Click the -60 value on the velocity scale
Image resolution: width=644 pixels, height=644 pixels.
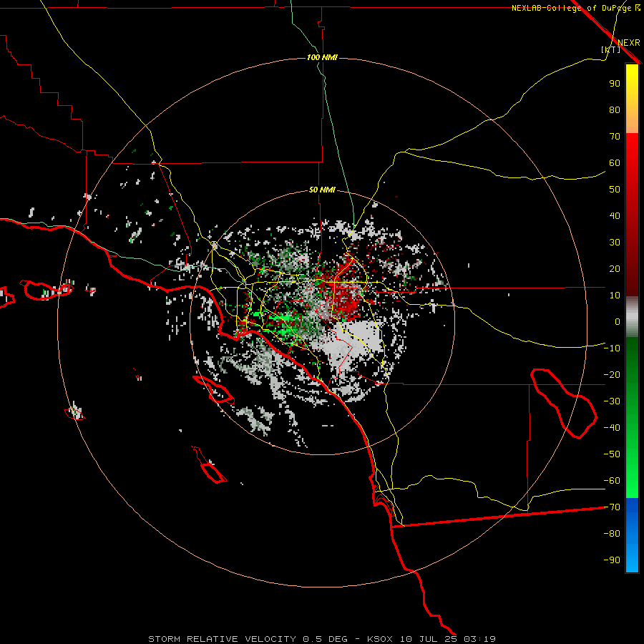[x=612, y=481]
